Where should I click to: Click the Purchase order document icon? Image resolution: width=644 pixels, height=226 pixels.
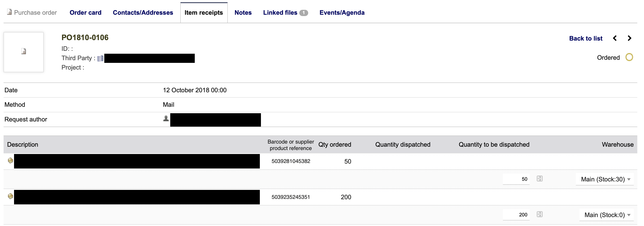pos(9,12)
